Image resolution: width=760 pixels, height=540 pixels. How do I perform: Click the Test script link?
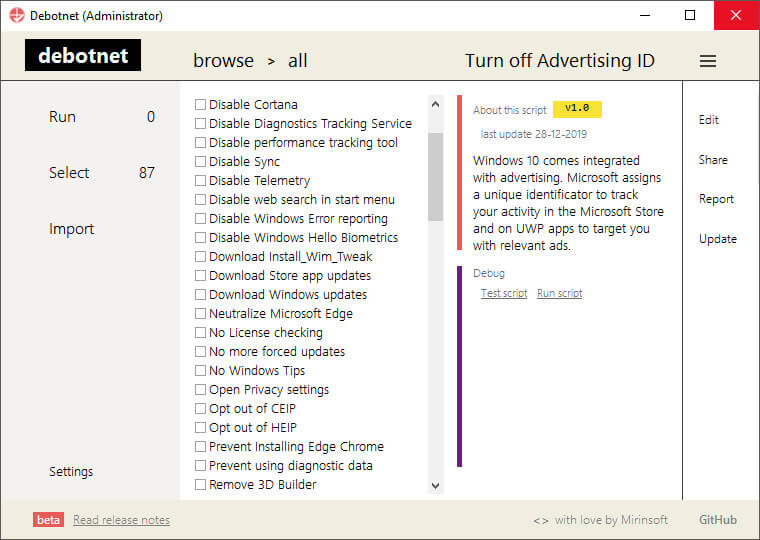[504, 293]
